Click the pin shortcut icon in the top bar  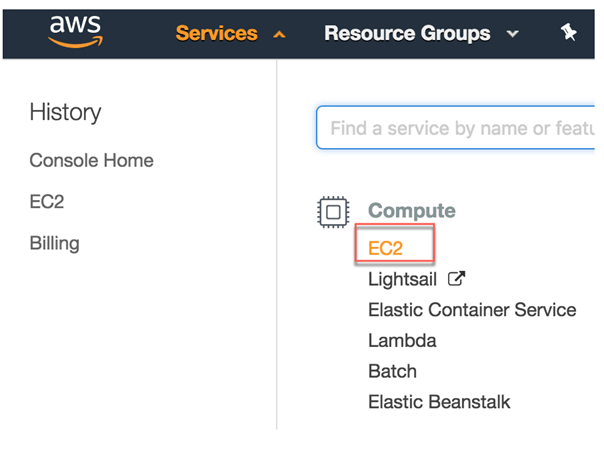click(569, 33)
